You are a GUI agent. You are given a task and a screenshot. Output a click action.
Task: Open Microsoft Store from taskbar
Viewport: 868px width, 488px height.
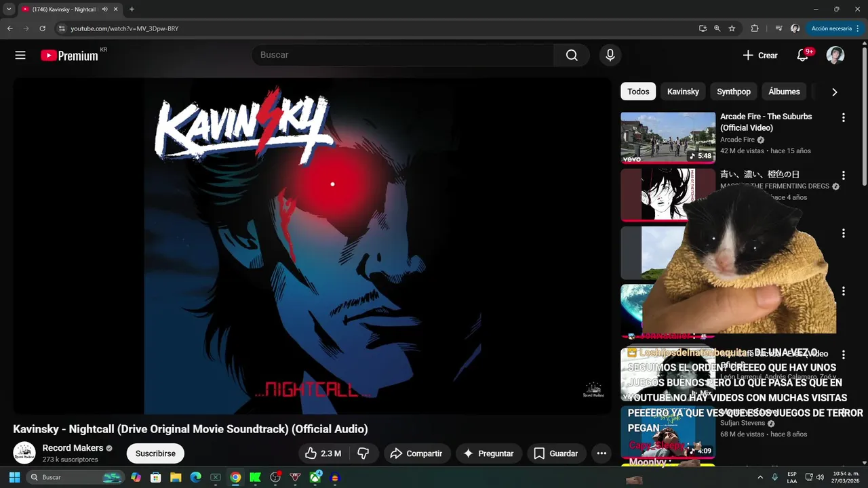pos(155,477)
